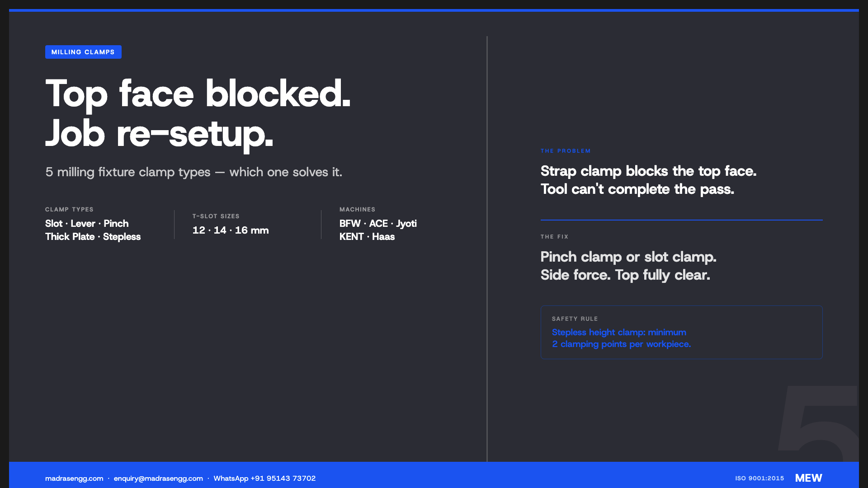This screenshot has width=868, height=488.
Task: Click 'Pinch clamp or slot clamp' text
Action: [628, 257]
